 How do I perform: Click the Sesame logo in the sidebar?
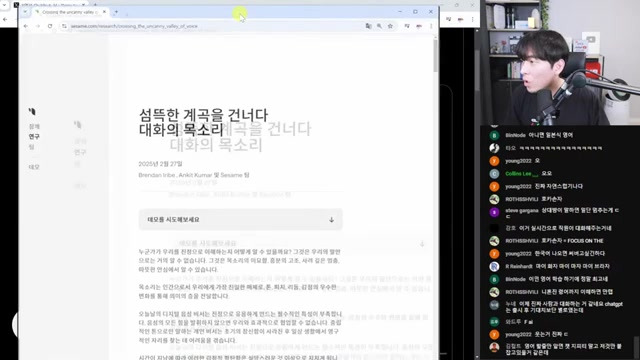(x=32, y=111)
